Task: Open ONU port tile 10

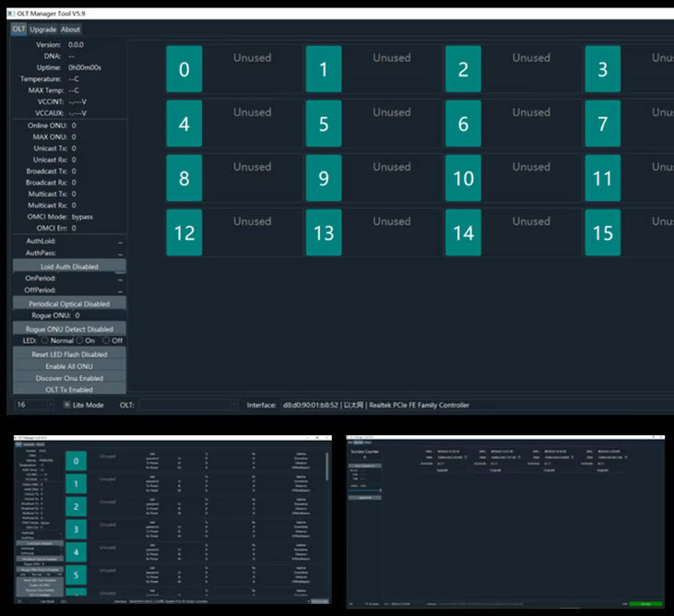Action: click(463, 179)
